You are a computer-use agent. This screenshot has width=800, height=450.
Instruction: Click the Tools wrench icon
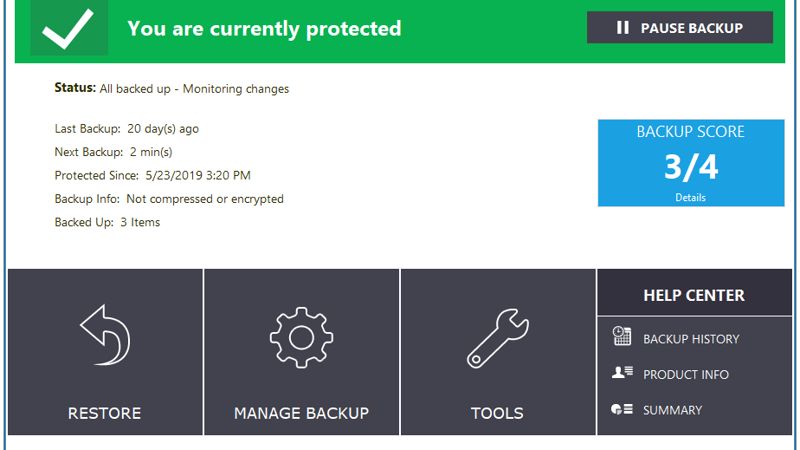pos(497,338)
